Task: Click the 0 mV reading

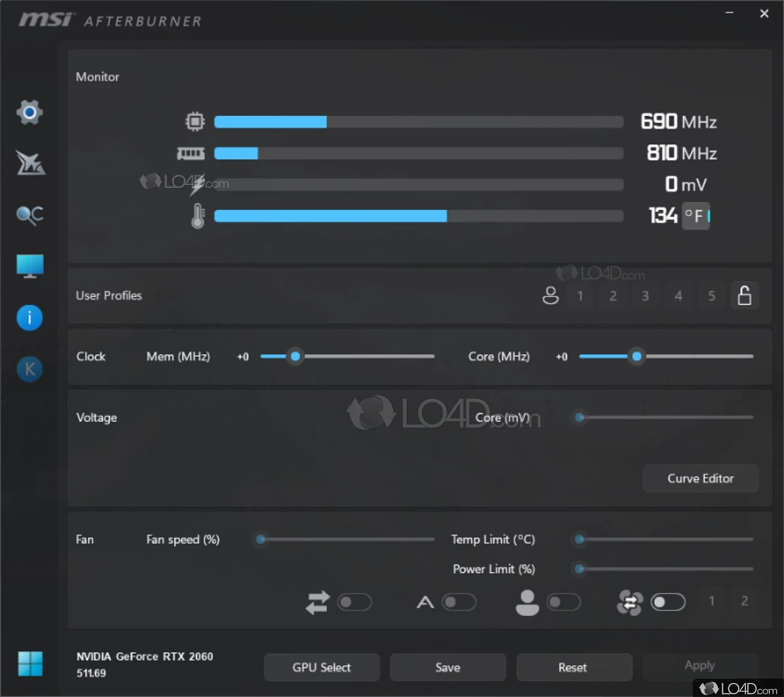Action: 686,184
